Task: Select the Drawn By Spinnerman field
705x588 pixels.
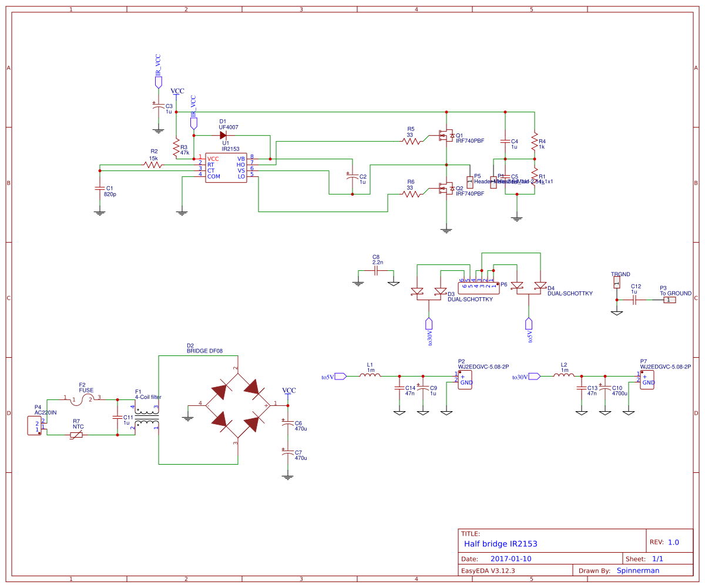Action: [x=638, y=570]
